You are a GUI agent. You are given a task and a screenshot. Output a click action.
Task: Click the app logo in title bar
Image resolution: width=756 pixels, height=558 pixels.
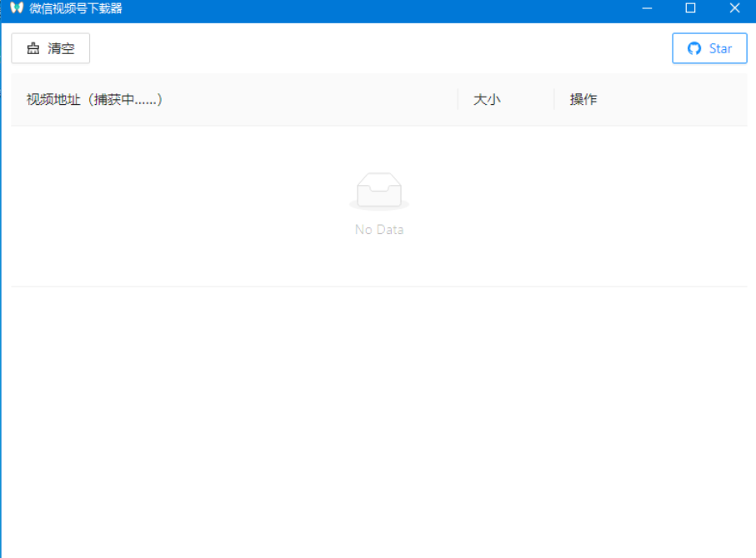[17, 7]
